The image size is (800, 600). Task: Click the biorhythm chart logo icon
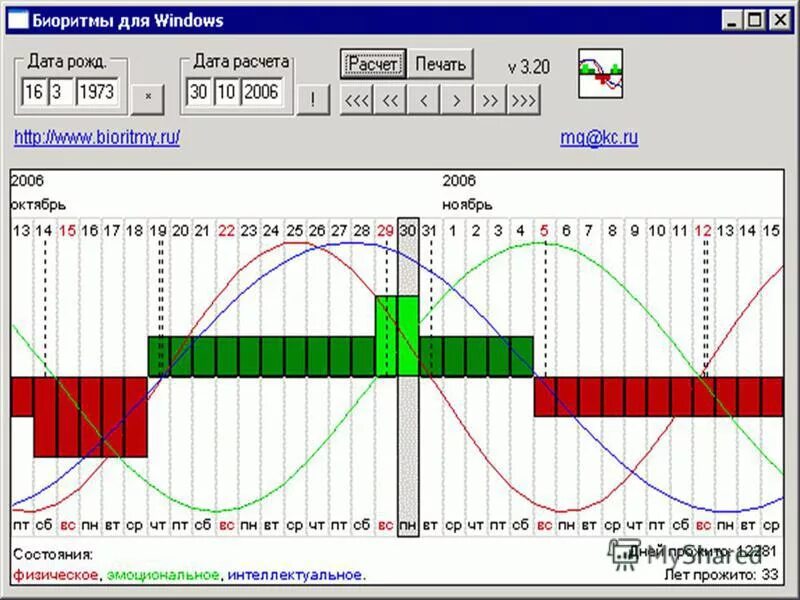(x=601, y=73)
